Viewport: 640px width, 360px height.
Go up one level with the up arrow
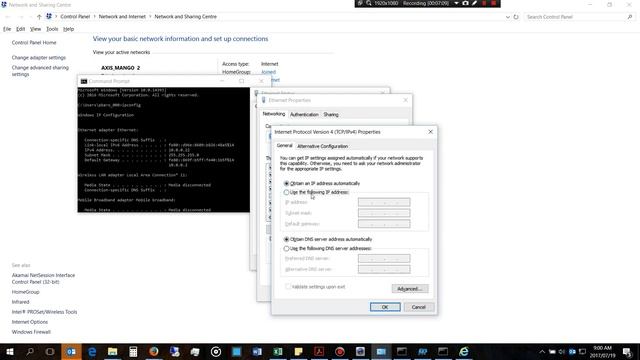(x=39, y=17)
